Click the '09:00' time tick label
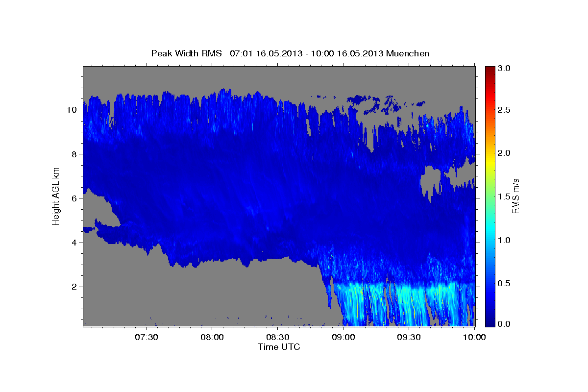588x392 pixels. coord(343,337)
